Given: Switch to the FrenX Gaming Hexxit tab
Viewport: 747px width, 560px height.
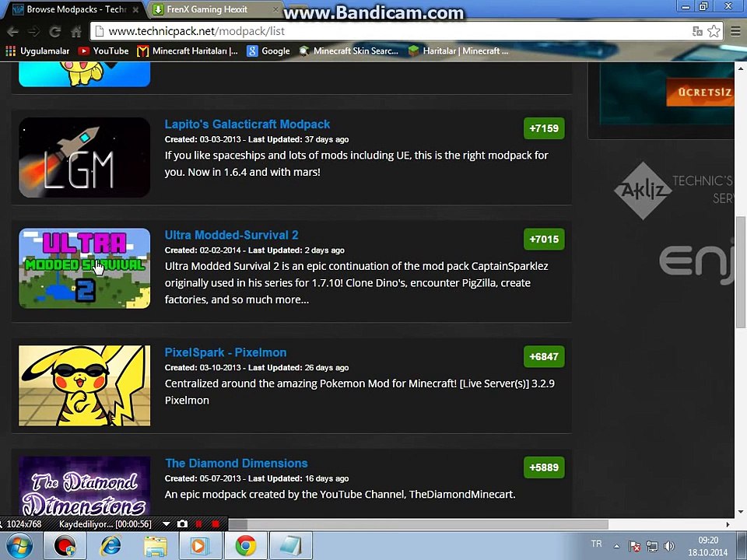Looking at the screenshot, I should [x=213, y=9].
